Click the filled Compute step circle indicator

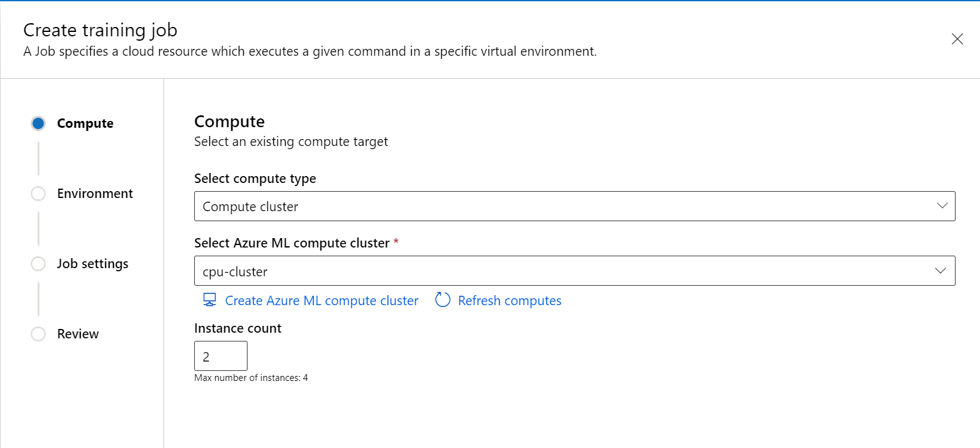tap(38, 123)
